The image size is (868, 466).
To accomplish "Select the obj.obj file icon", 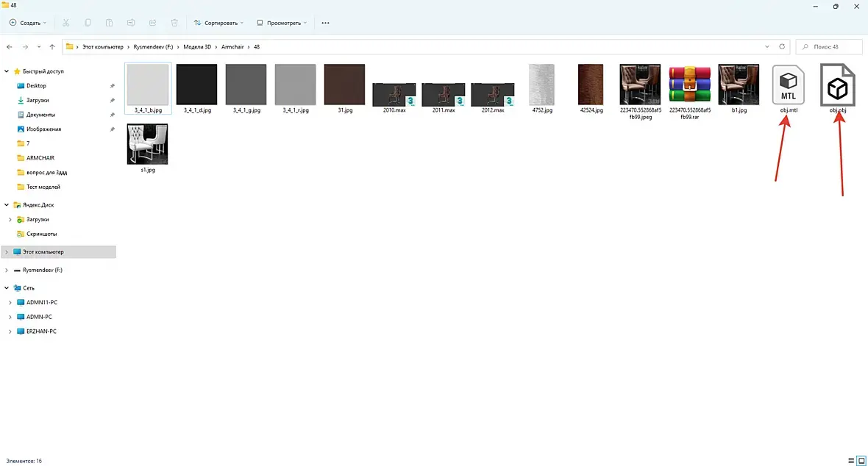I will tap(838, 85).
